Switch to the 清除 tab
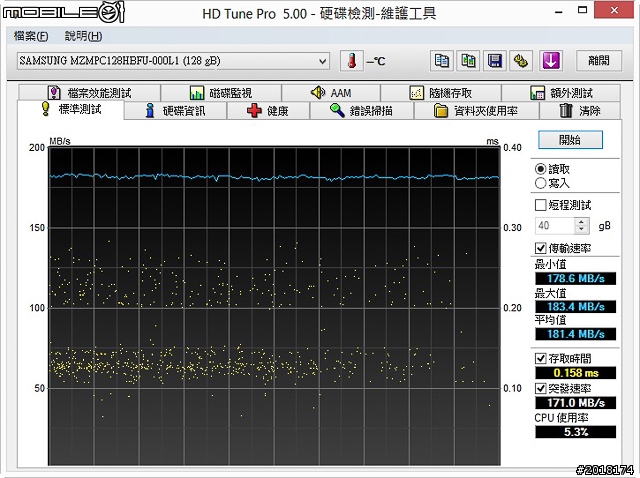The height and width of the screenshot is (478, 640). [580, 111]
